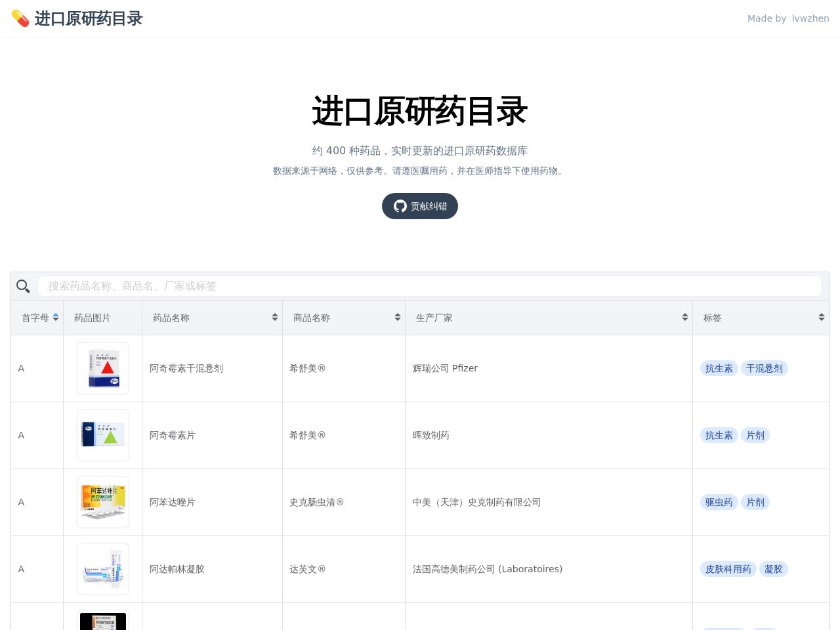Sort by 标签 column arrow
This screenshot has height=630, width=840.
(822, 318)
